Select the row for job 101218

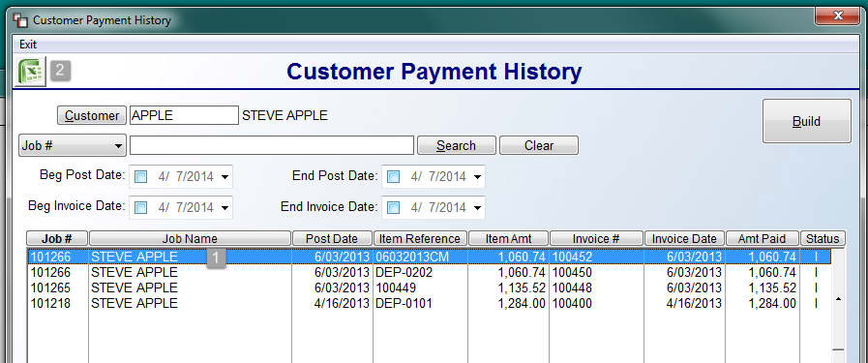click(429, 303)
